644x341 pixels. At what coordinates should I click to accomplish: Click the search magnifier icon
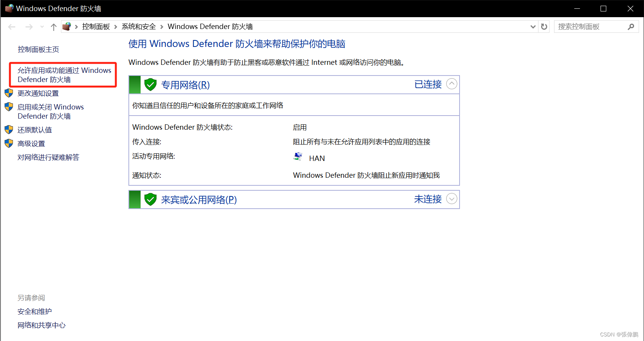pyautogui.click(x=631, y=27)
